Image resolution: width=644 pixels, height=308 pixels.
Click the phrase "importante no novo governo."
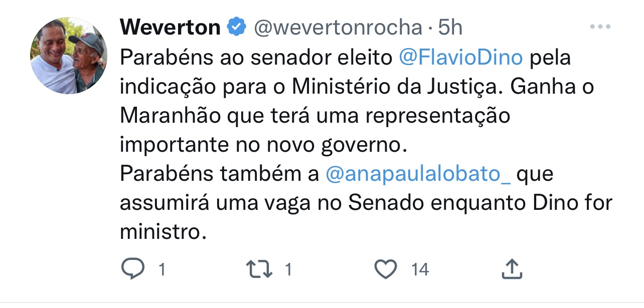point(261,145)
